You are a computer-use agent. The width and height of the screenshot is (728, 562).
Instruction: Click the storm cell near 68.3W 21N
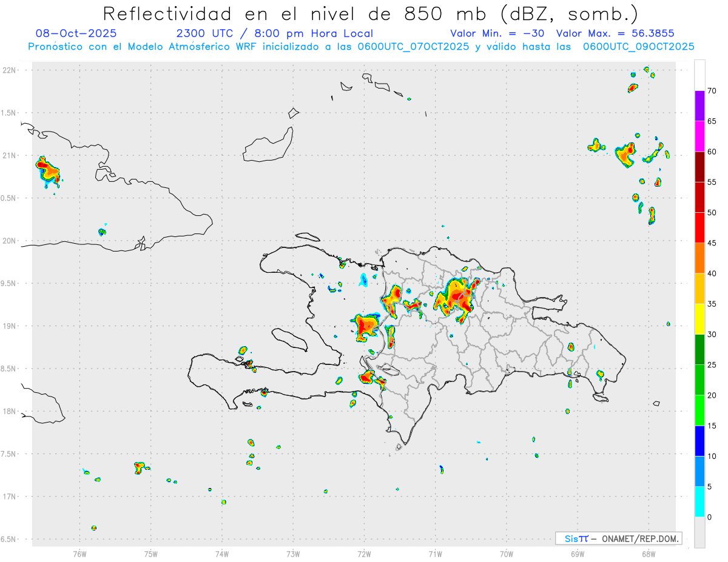625,154
